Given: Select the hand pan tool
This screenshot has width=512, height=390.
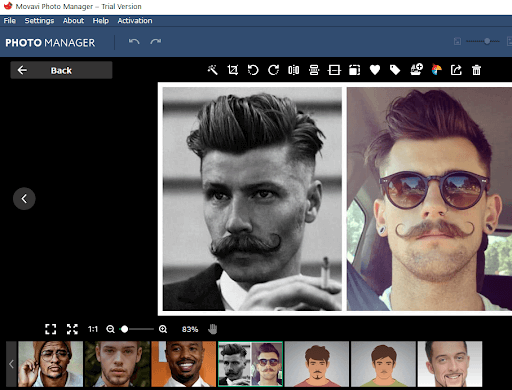Looking at the screenshot, I should 213,329.
